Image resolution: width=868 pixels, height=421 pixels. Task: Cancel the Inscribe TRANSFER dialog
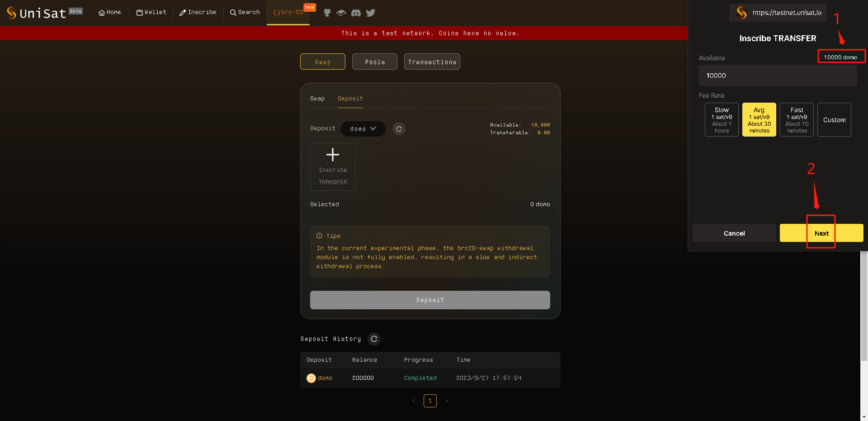734,233
